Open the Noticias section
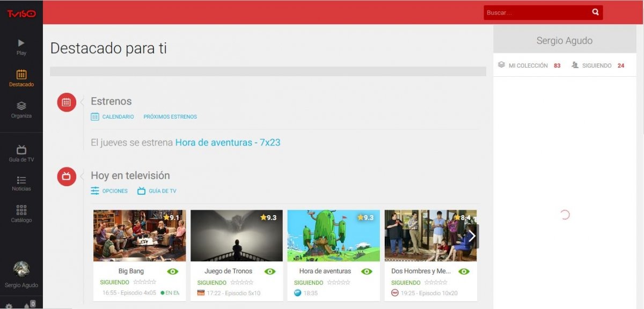Image resolution: width=644 pixels, height=309 pixels. (21, 184)
